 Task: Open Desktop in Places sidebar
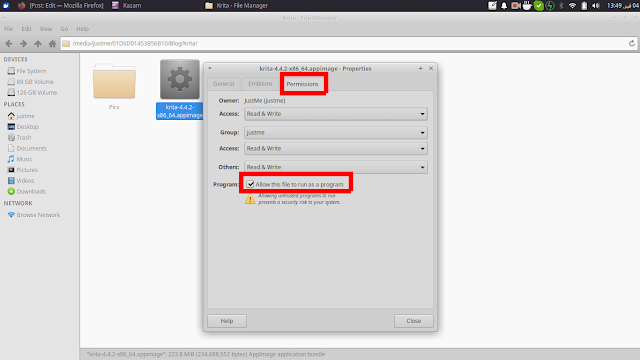click(x=23, y=127)
